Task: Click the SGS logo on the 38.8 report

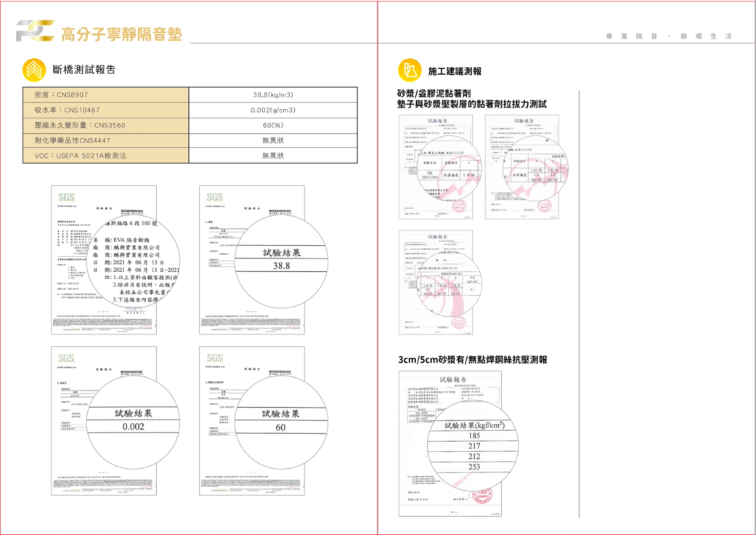Action: click(214, 197)
